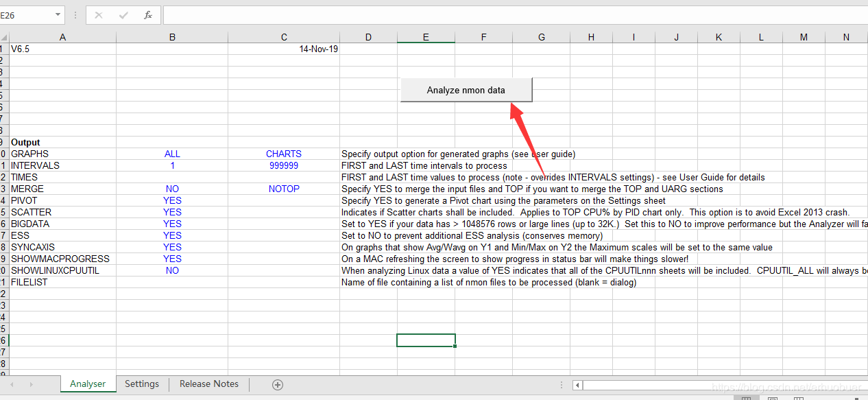Image resolution: width=868 pixels, height=400 pixels.
Task: Select the PIVOT value cell YES
Action: (172, 200)
